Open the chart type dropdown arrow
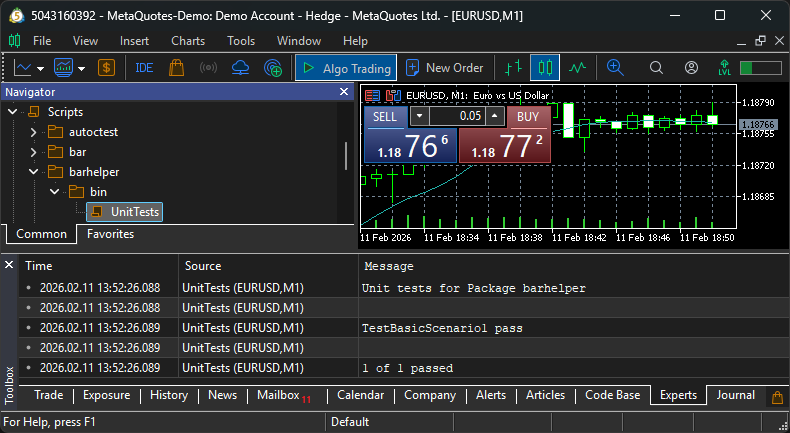Image resolution: width=790 pixels, height=433 pixels. tap(81, 68)
